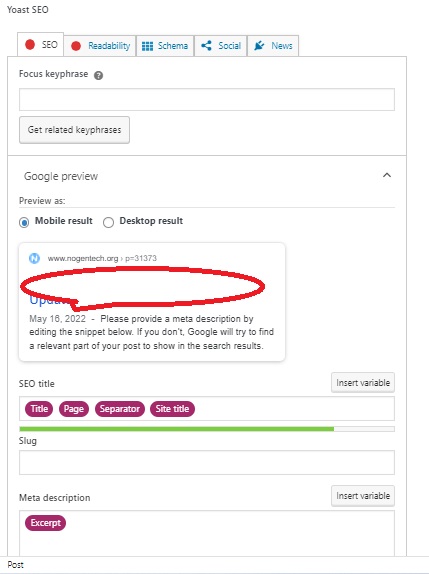Switch to the Readability tab

pos(100,46)
